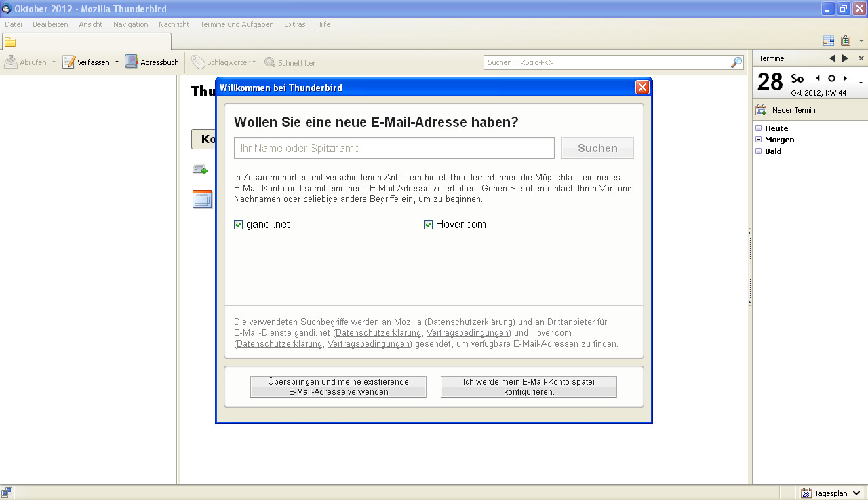
Task: Click small next-day arrow beside So
Action: (845, 79)
